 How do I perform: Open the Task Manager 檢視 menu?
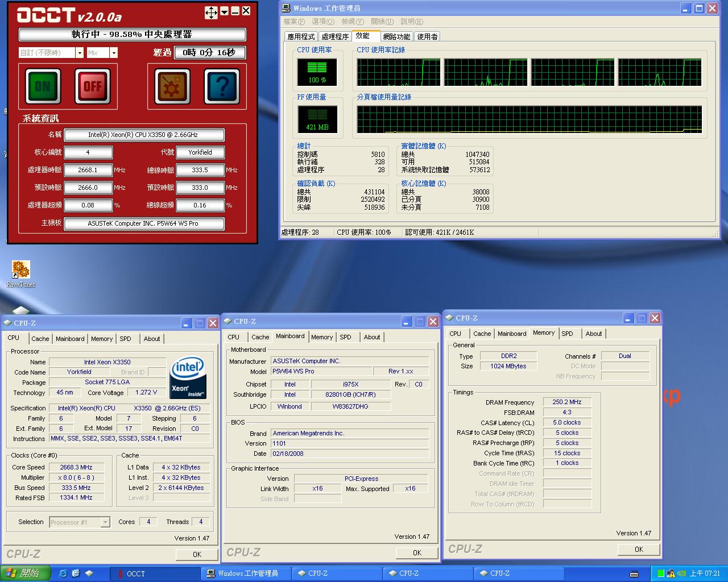(x=353, y=22)
